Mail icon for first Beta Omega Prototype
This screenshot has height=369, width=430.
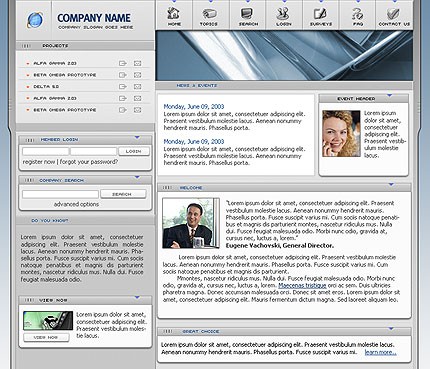tap(137, 75)
